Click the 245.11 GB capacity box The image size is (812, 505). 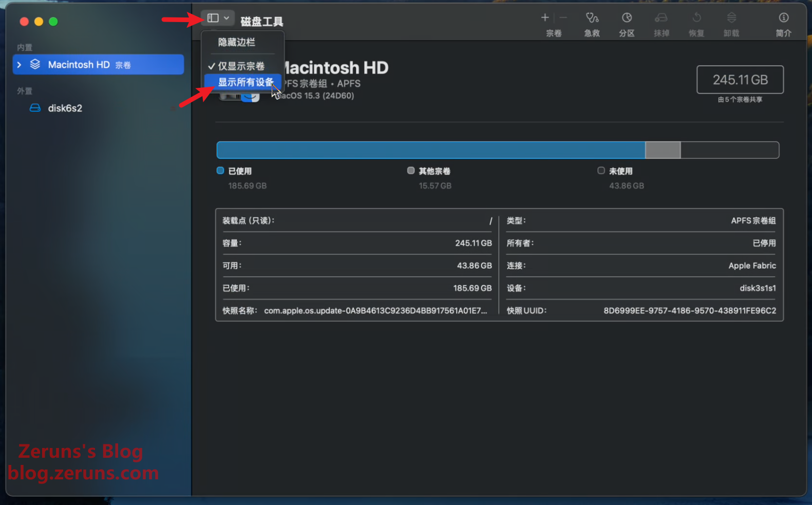[740, 80]
